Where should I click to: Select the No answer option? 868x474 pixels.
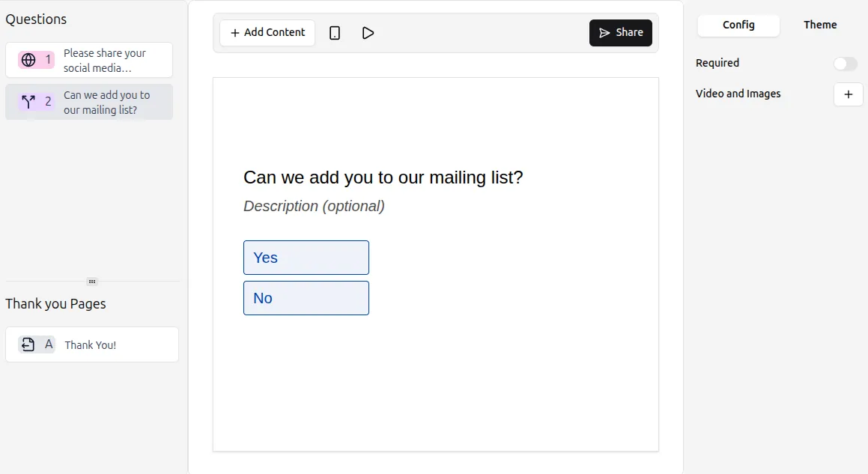tap(306, 297)
